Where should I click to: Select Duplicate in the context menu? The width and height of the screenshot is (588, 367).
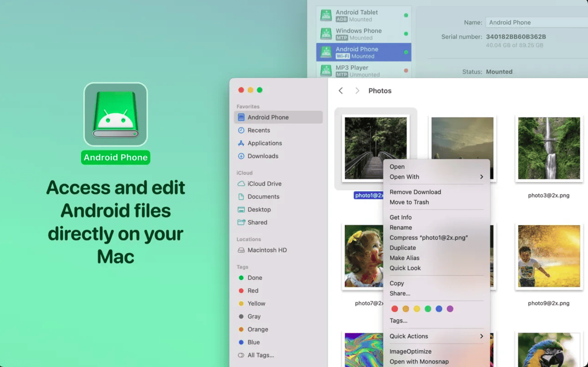[x=402, y=248]
